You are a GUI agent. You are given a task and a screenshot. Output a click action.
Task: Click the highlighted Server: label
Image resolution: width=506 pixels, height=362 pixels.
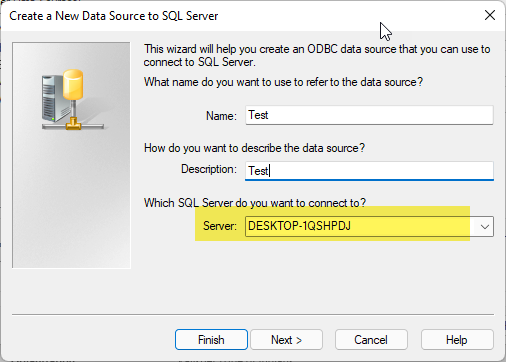point(220,226)
